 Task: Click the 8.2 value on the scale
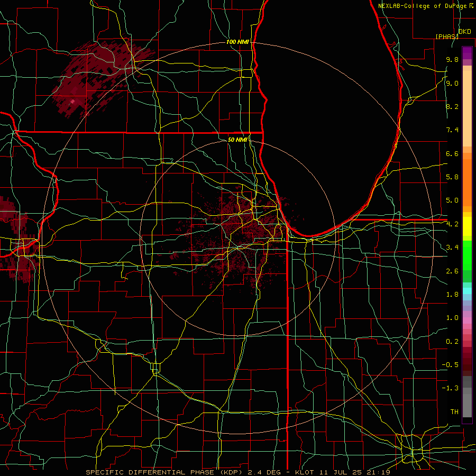click(x=452, y=106)
